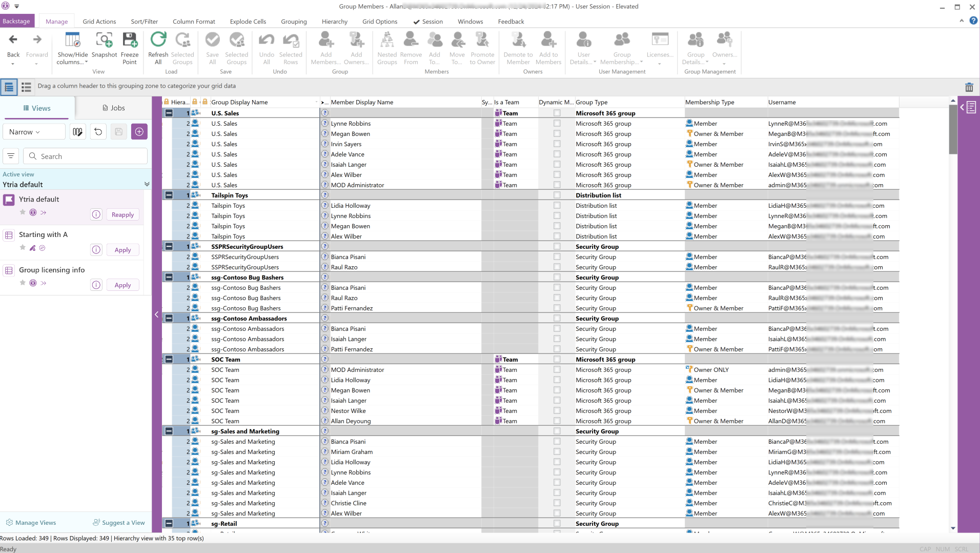Click the info icon for Starting with A
The height and width of the screenshot is (553, 980).
(x=96, y=250)
